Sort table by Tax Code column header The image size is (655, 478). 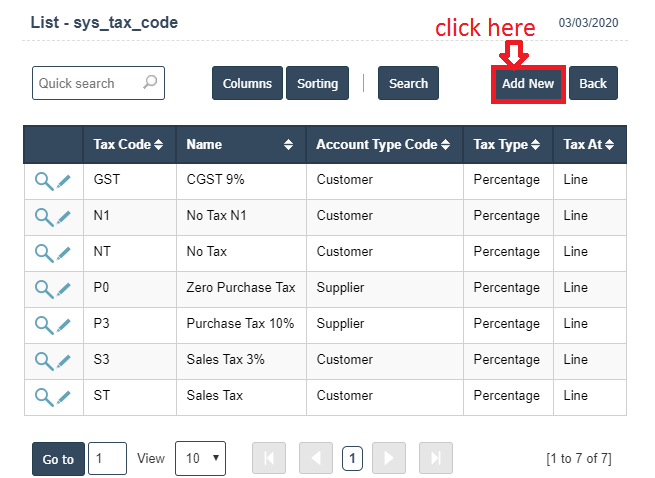click(x=128, y=145)
